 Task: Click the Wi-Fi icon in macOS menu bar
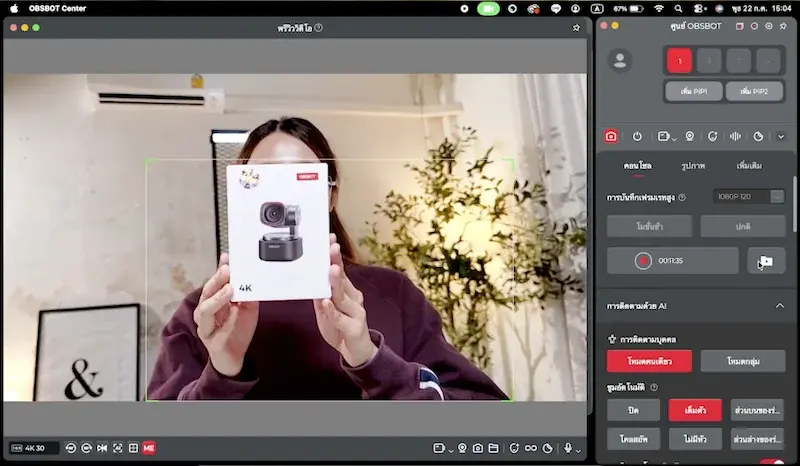coord(659,9)
